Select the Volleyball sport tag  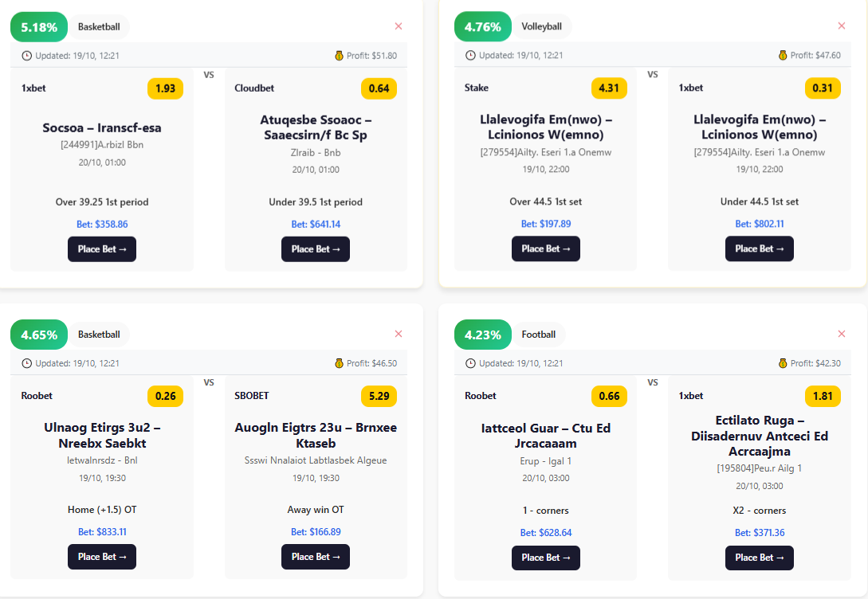coord(542,27)
